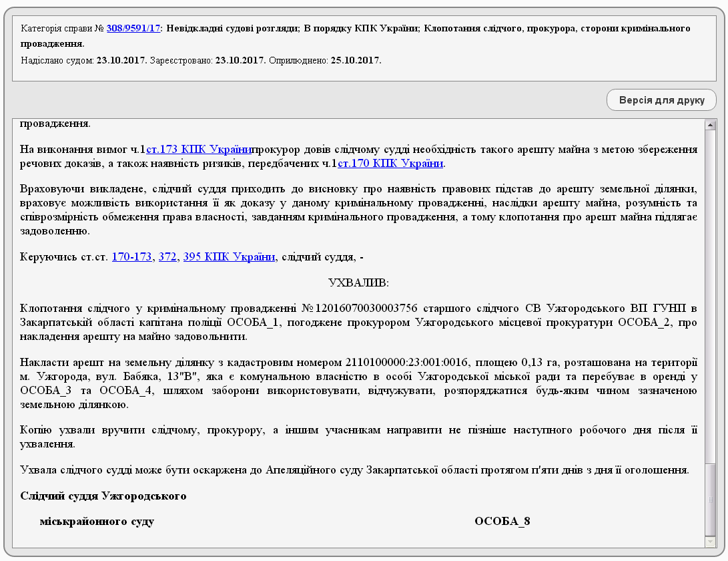Click the Оприлюднено date 25.10.2017
The height and width of the screenshot is (561, 728).
pos(356,60)
